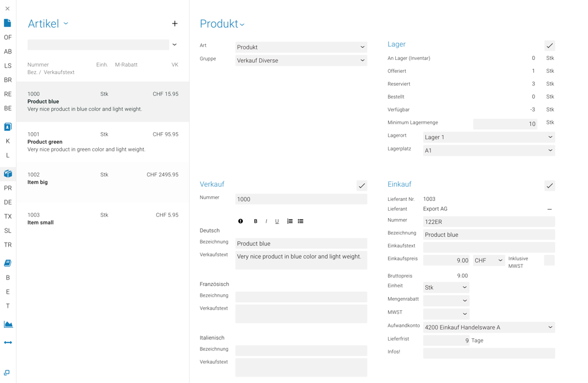588x383 pixels.
Task: Click the plus icon to add article
Action: [x=175, y=23]
